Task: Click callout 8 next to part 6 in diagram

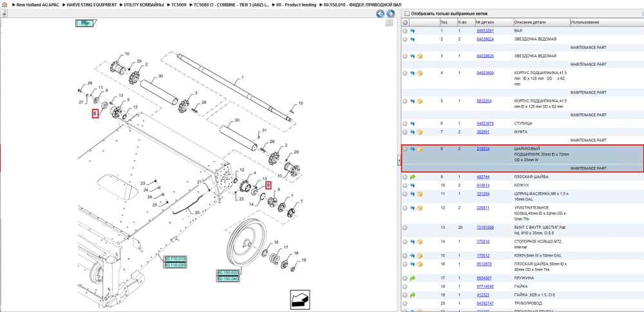Action: coord(268,186)
